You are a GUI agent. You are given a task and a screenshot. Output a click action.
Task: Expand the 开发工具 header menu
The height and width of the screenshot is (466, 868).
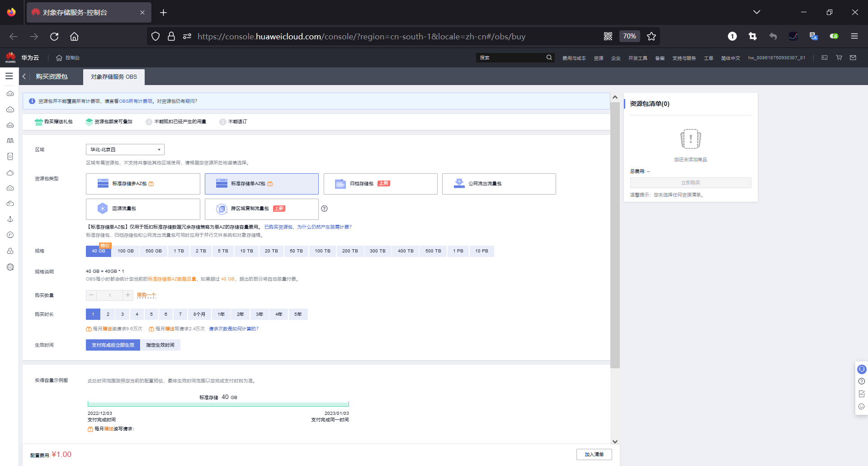pyautogui.click(x=637, y=58)
